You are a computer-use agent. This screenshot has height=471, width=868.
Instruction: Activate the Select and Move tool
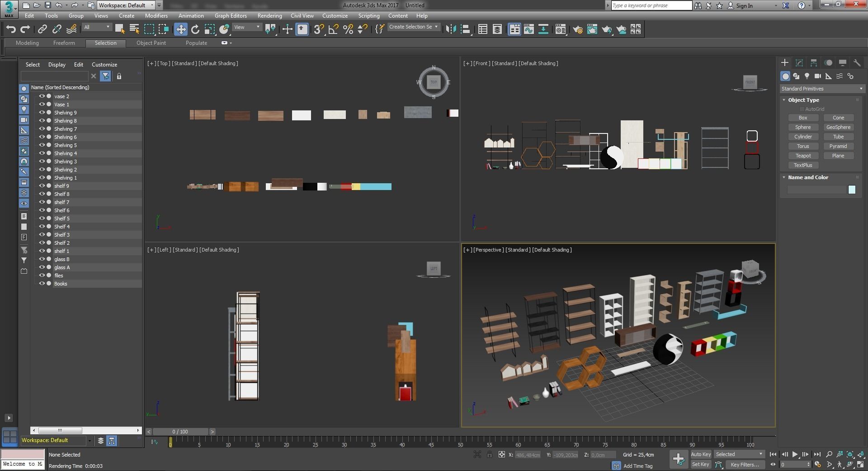click(181, 29)
